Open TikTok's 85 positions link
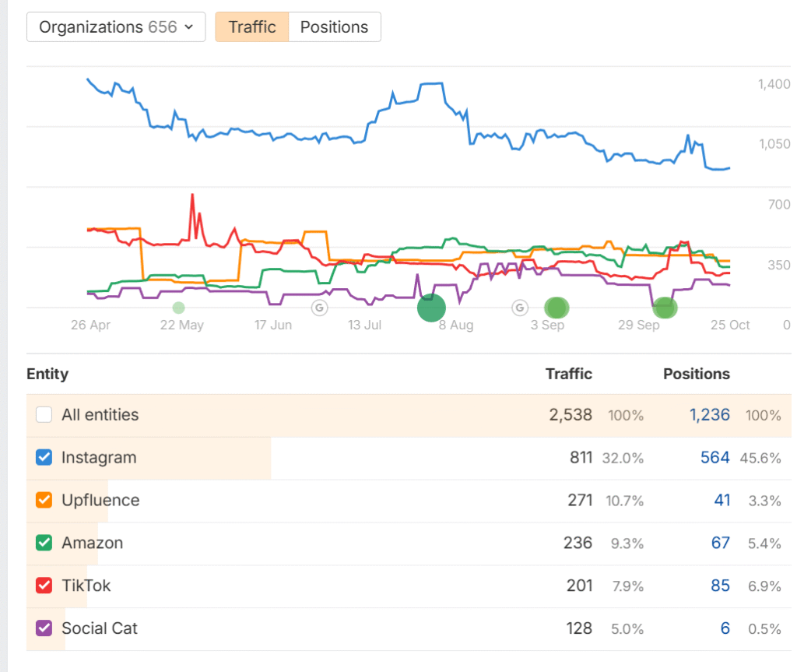The image size is (797, 672). pyautogui.click(x=720, y=586)
